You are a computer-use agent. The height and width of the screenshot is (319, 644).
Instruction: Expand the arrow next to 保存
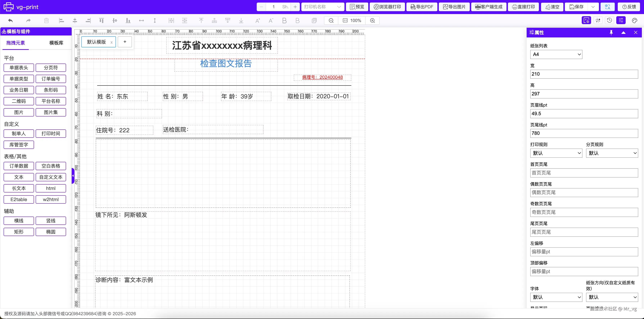[x=593, y=7]
